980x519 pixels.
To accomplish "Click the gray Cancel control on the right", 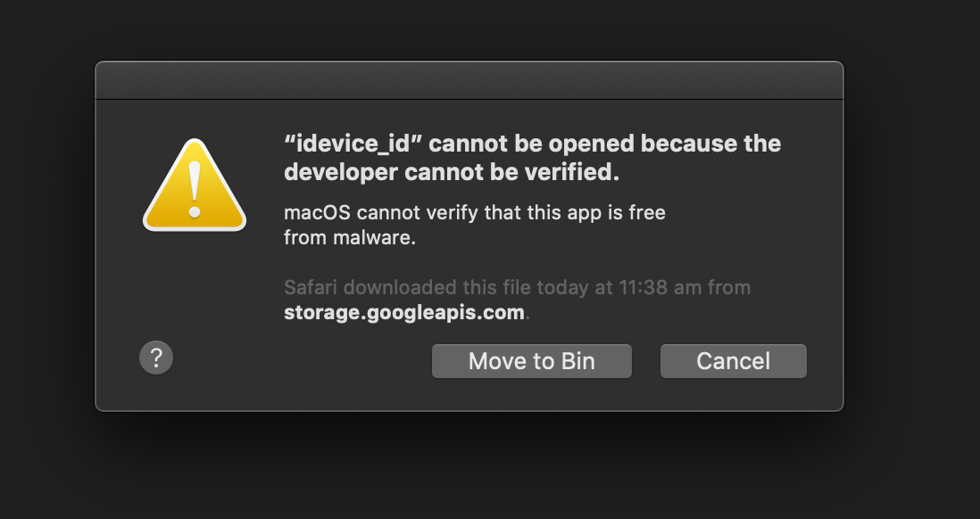I will pyautogui.click(x=733, y=361).
